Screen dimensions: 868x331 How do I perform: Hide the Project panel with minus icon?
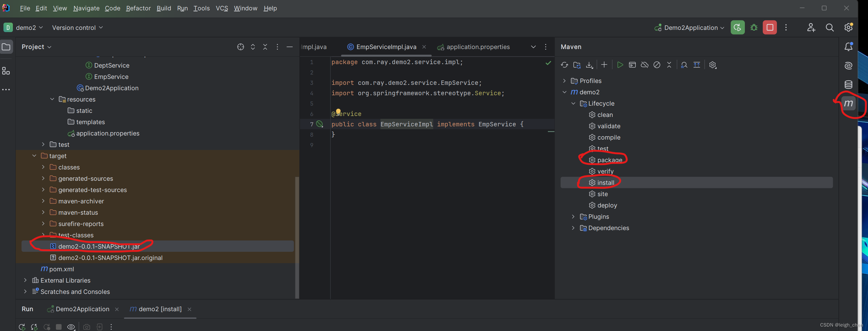[x=289, y=47]
